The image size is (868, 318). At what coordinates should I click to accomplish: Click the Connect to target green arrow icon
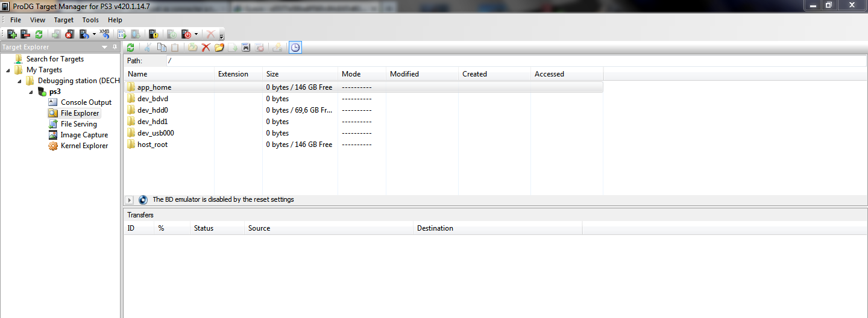click(x=56, y=34)
